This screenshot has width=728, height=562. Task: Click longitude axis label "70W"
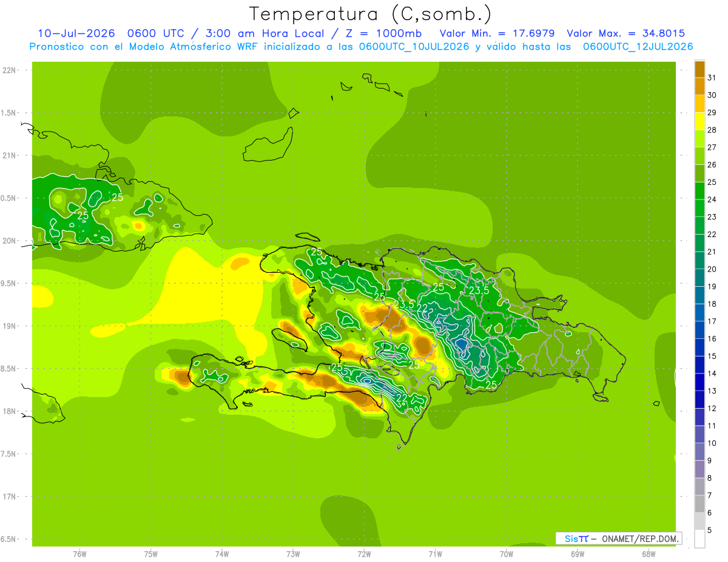pyautogui.click(x=507, y=554)
